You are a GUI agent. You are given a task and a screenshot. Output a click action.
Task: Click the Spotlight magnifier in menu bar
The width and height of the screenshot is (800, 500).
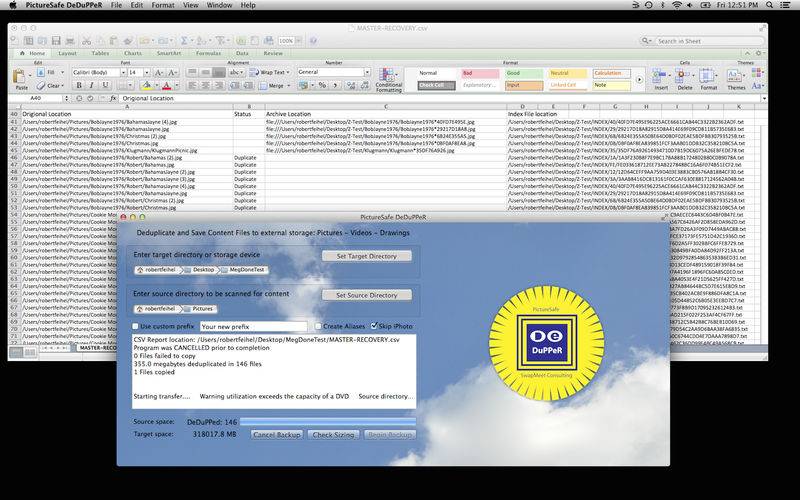tap(769, 5)
